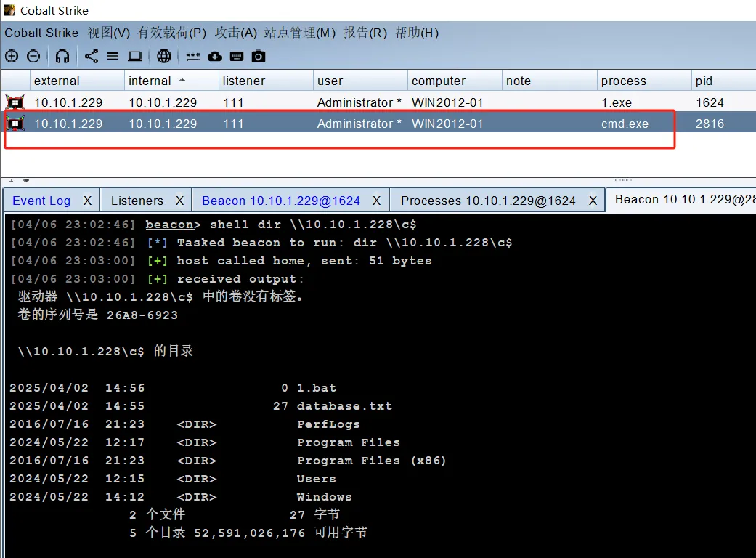Click 1.bat in the directory listing
This screenshot has height=558, width=756.
click(317, 388)
